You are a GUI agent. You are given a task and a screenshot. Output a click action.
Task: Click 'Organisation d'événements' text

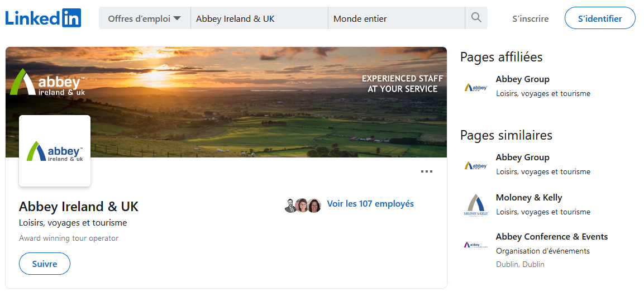point(542,251)
